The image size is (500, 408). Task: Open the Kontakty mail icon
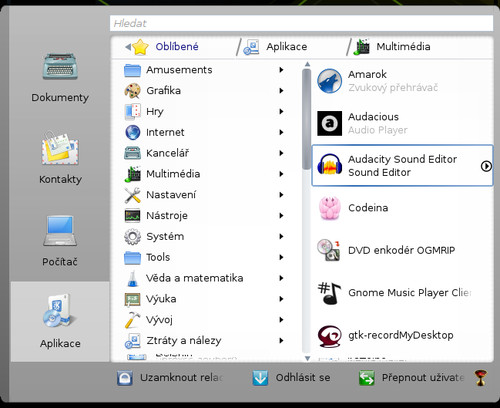60,148
